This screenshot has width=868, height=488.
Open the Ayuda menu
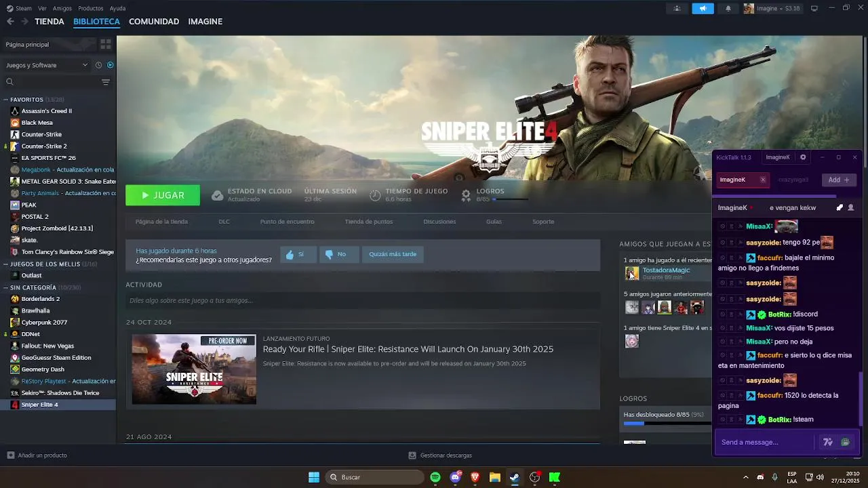tap(117, 8)
